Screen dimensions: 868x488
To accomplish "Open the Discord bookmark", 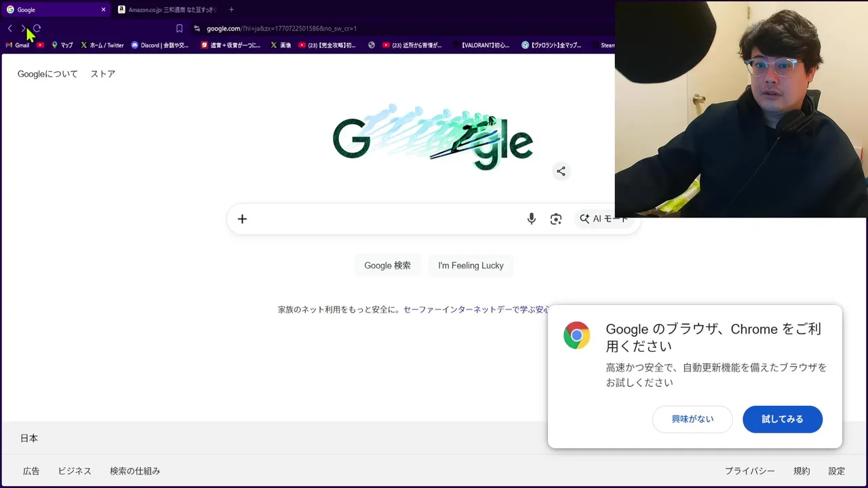I will pyautogui.click(x=160, y=45).
